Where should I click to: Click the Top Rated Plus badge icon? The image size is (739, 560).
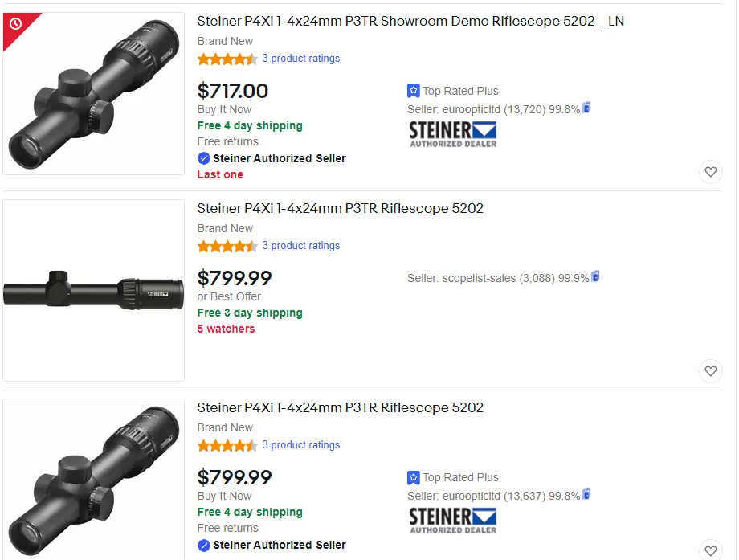(x=413, y=91)
